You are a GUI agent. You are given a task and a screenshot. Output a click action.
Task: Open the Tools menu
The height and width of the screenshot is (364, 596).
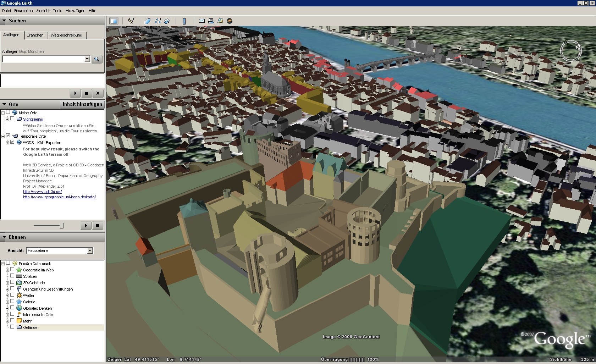57,11
